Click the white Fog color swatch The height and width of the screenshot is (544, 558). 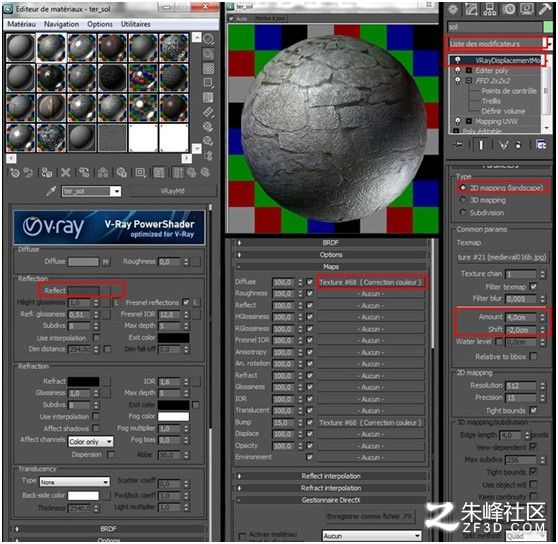[x=174, y=416]
